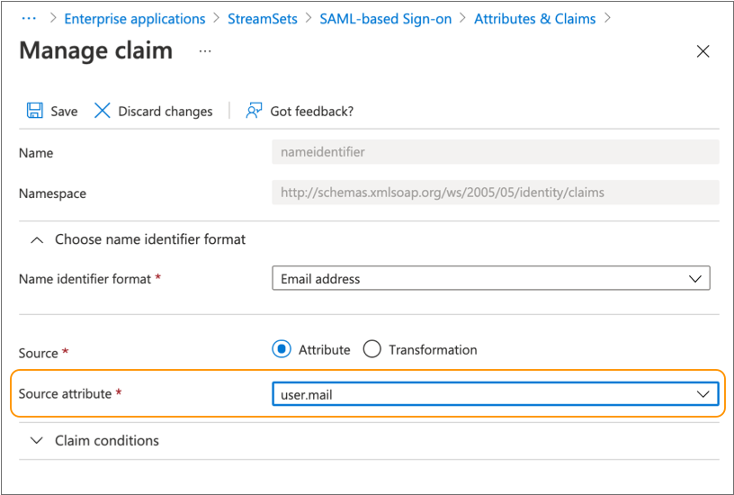Click the Got feedback? link text
Image resolution: width=734 pixels, height=495 pixels.
(x=312, y=111)
